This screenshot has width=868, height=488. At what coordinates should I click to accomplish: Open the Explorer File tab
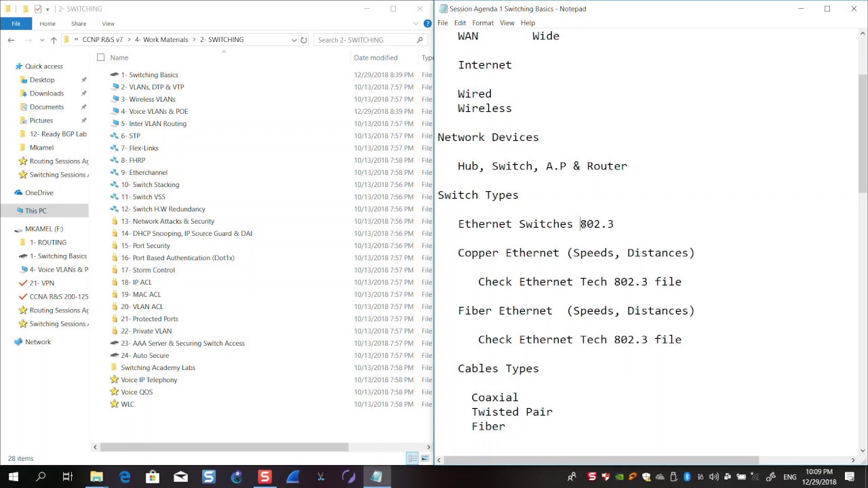coord(16,24)
